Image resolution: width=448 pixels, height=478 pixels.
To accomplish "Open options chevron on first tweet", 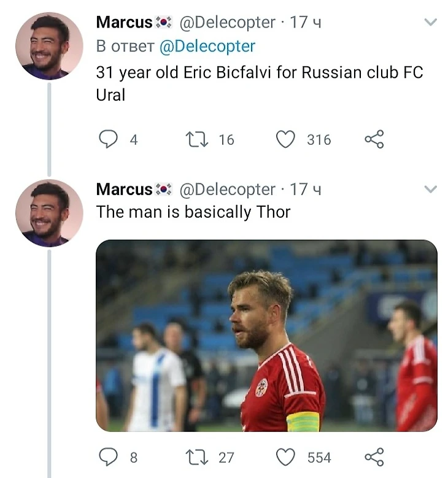I will (431, 23).
